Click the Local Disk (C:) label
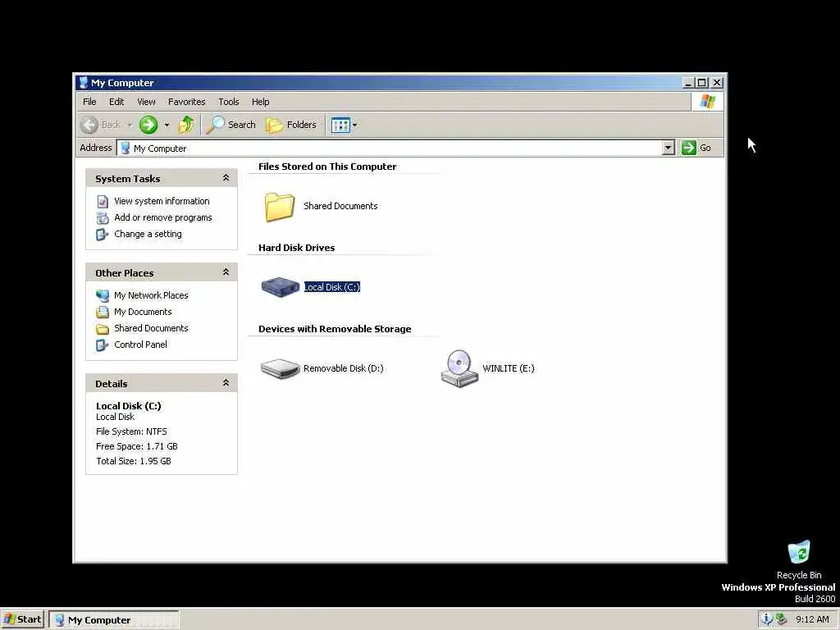The height and width of the screenshot is (630, 840). pyautogui.click(x=332, y=287)
